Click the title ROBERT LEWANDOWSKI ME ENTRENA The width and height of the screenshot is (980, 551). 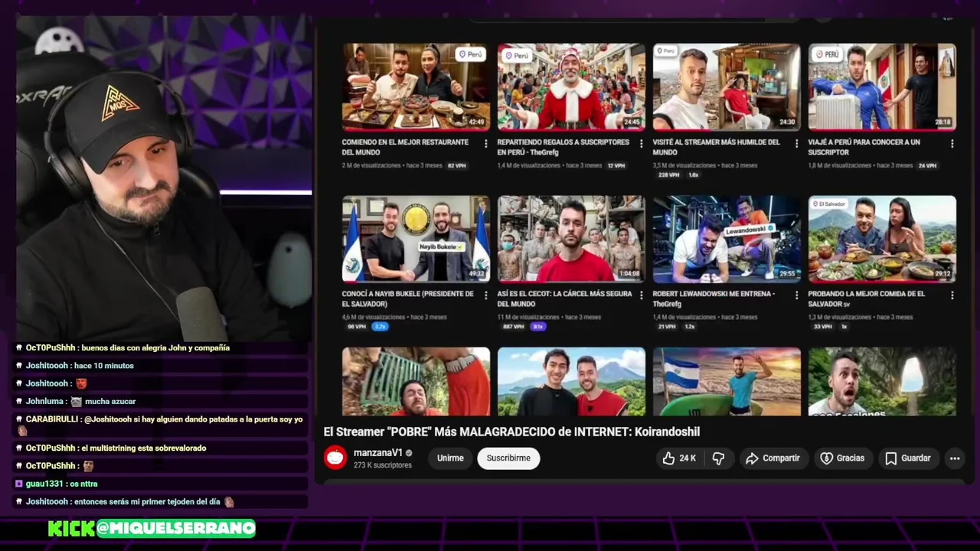point(714,298)
